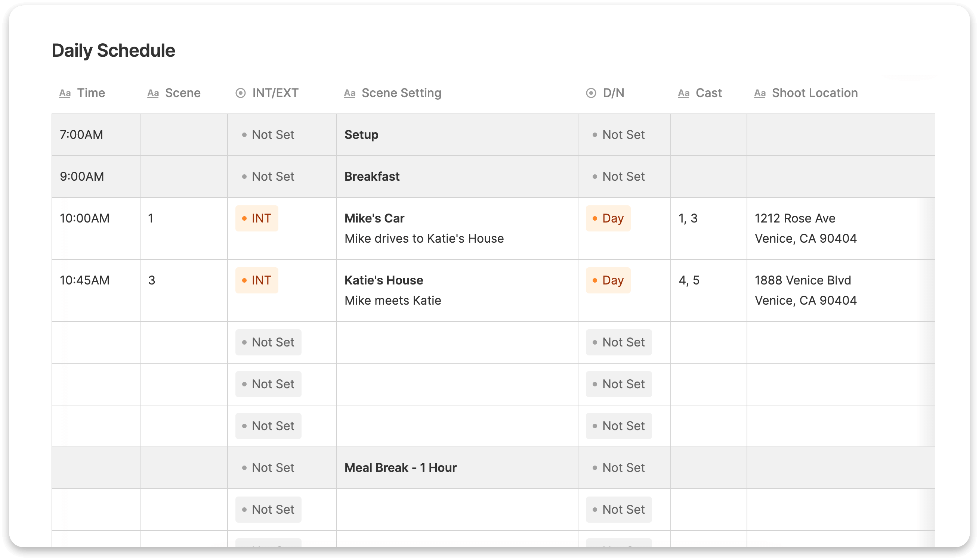The image size is (979, 560).
Task: Click the select property icon beside INT/EXT header
Action: click(240, 93)
